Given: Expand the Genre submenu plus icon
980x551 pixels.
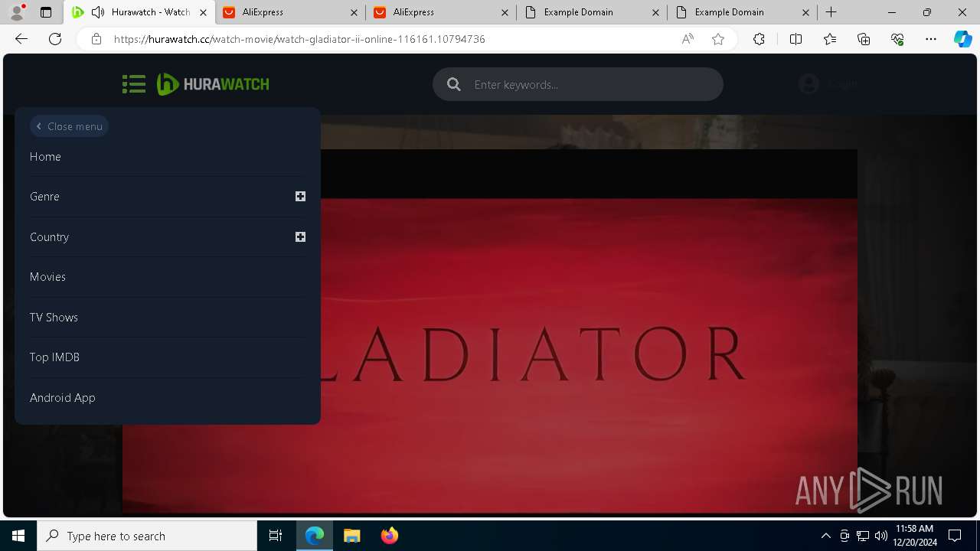Looking at the screenshot, I should (x=300, y=197).
